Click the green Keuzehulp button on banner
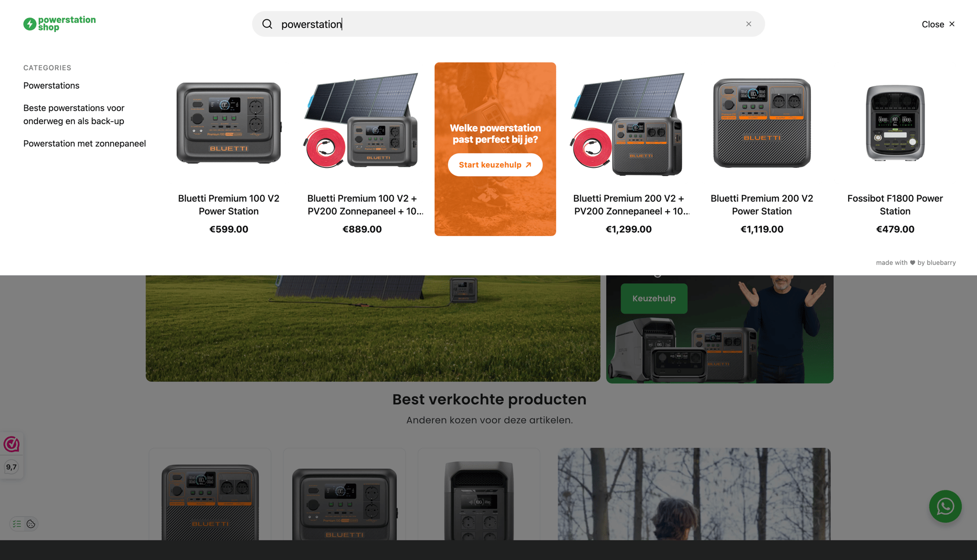The image size is (977, 560). (654, 298)
